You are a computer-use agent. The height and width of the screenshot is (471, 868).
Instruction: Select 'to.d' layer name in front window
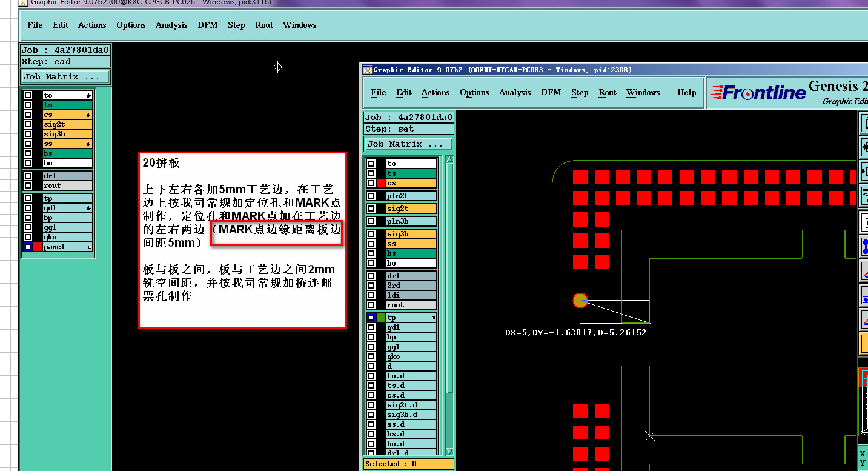point(411,376)
